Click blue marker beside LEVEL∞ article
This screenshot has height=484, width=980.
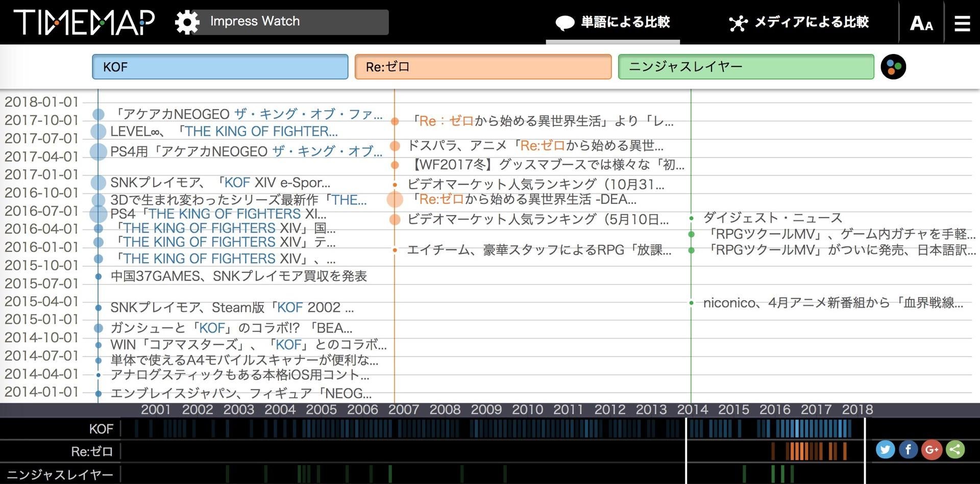click(x=98, y=132)
